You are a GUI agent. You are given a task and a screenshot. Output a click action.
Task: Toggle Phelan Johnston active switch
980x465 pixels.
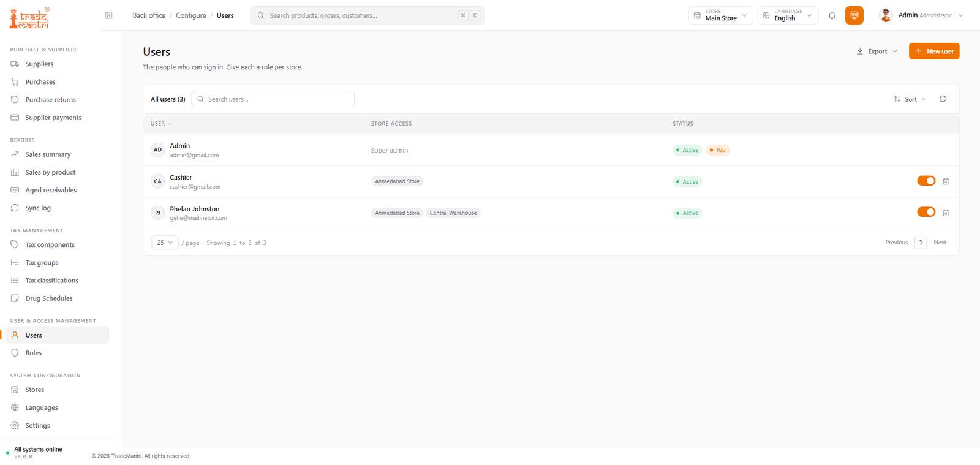coord(926,212)
